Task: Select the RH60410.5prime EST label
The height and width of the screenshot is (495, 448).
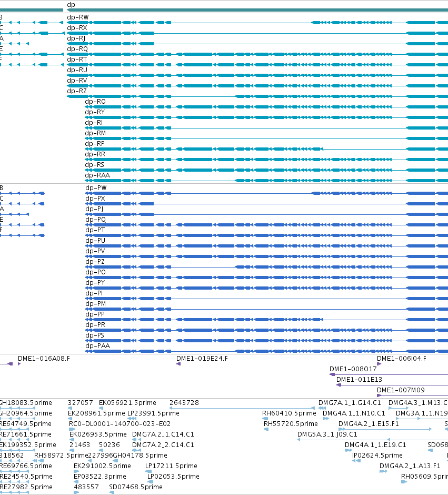Action: [x=289, y=413]
